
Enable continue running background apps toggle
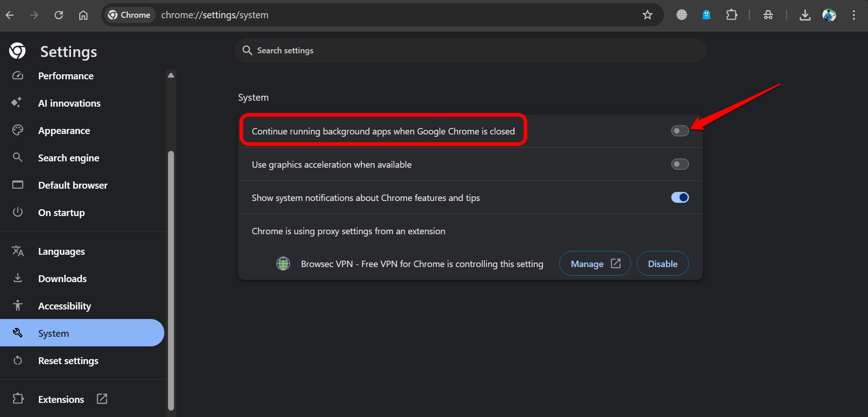coord(679,131)
